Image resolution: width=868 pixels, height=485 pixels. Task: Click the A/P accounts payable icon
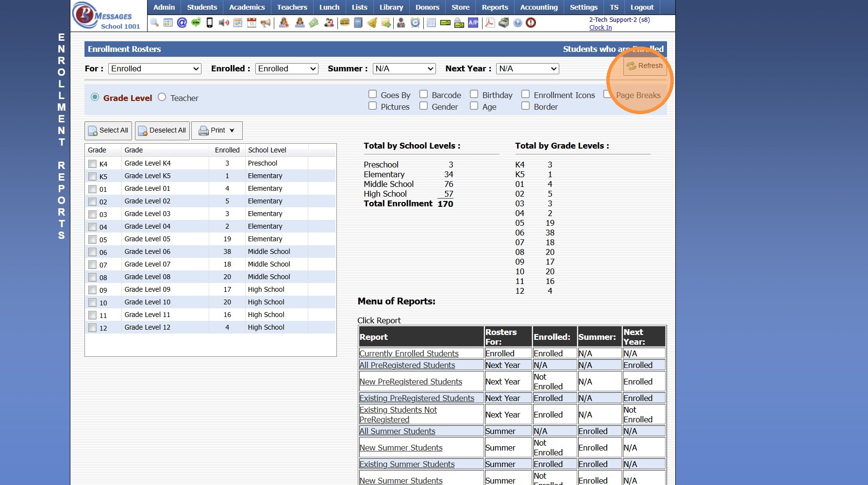click(473, 22)
